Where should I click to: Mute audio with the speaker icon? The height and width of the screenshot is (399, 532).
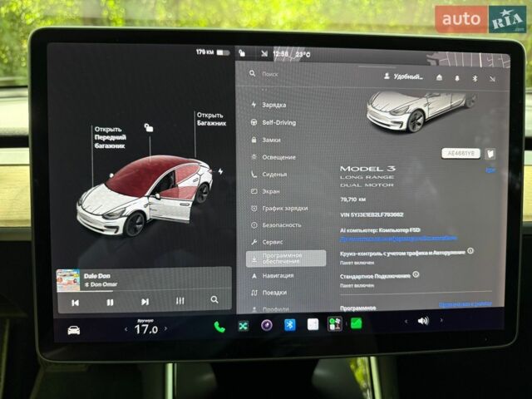tap(423, 321)
